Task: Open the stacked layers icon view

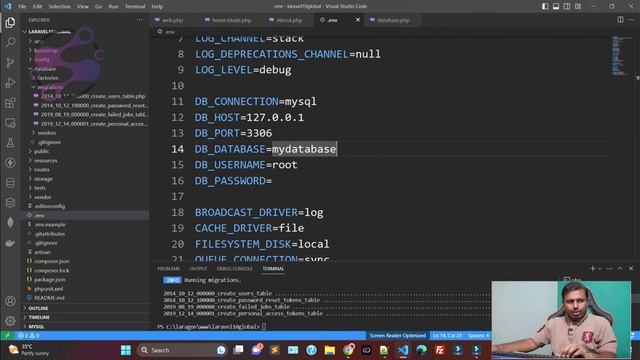Action: click(10, 203)
